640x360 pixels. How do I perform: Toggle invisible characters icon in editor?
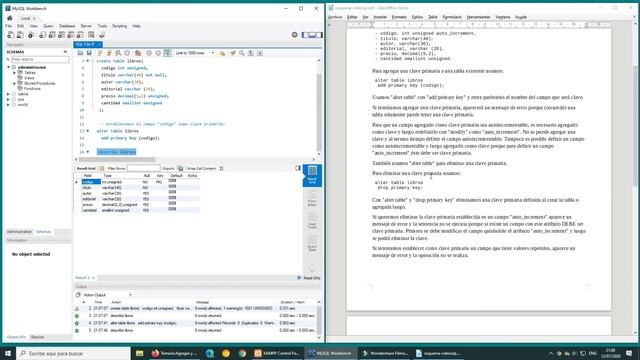251,53
